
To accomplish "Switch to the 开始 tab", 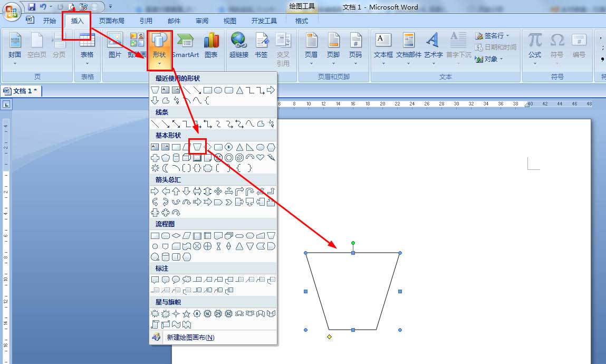I will [49, 21].
